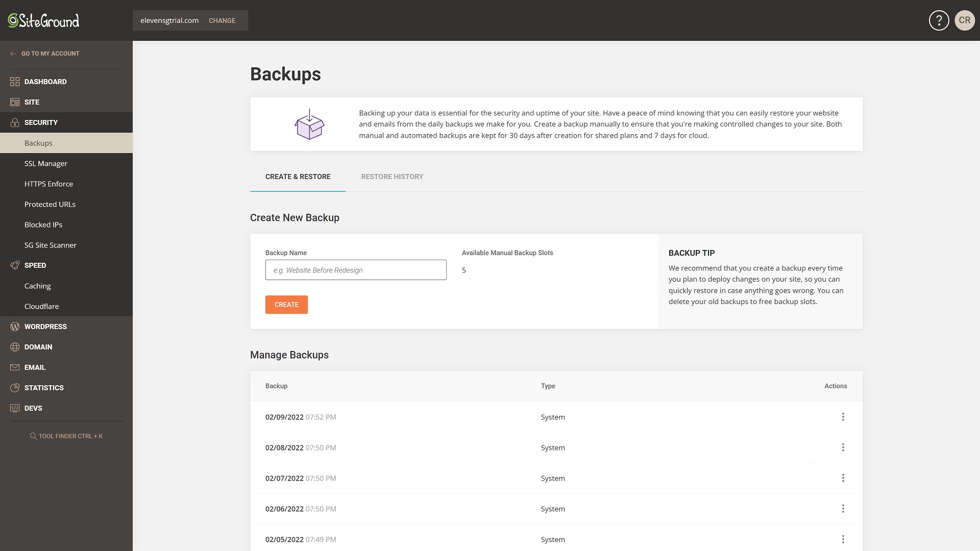The width and height of the screenshot is (980, 551).
Task: Click Go To My Account link
Action: (51, 53)
